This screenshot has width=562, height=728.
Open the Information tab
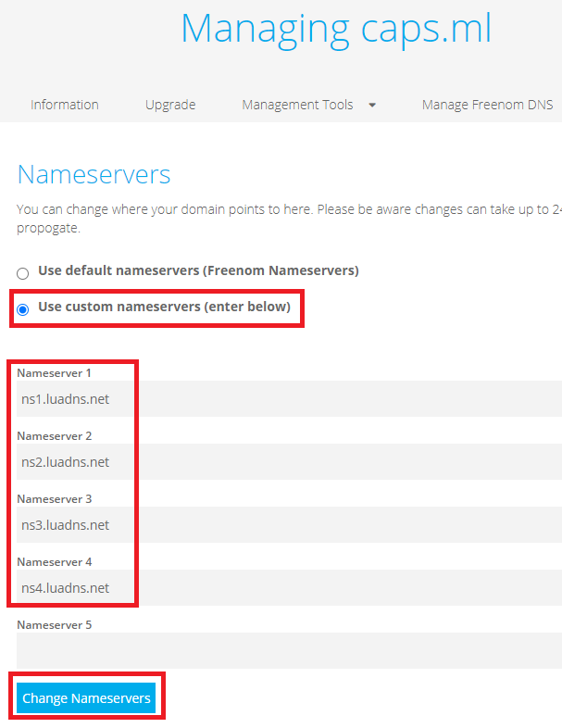(x=64, y=105)
